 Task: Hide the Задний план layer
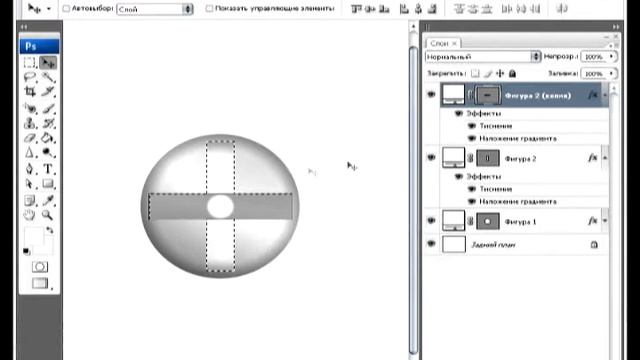[x=431, y=244]
